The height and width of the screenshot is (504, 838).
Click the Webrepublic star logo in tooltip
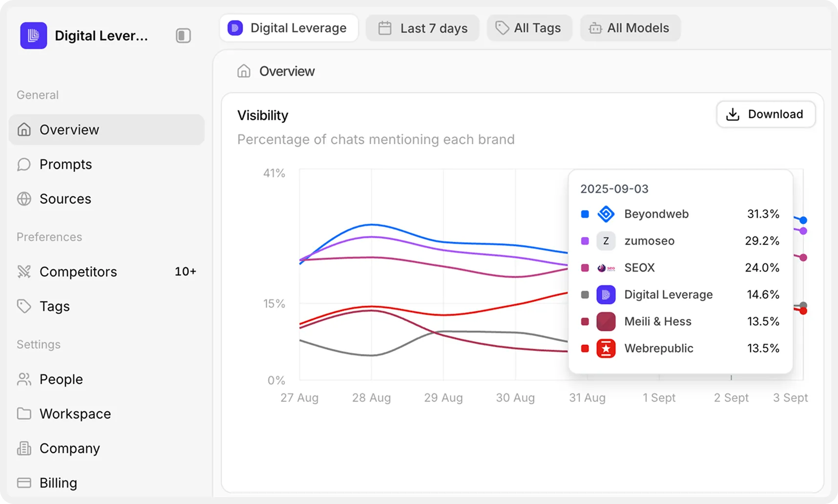pos(606,348)
